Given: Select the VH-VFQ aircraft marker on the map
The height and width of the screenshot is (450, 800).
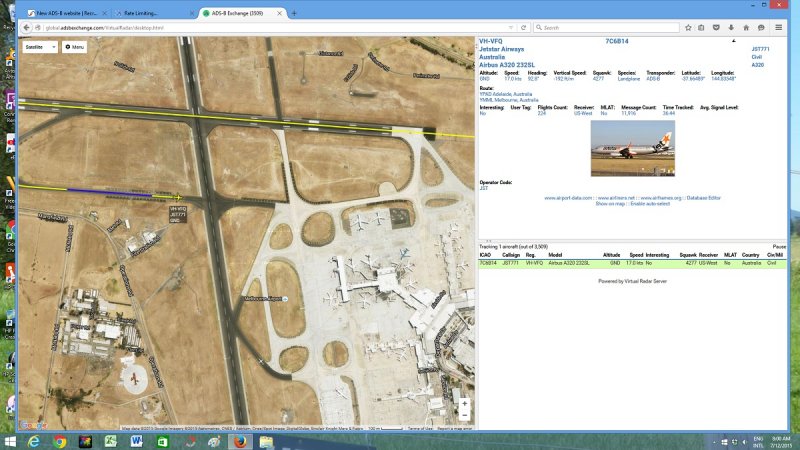Looking at the screenshot, I should click(178, 197).
